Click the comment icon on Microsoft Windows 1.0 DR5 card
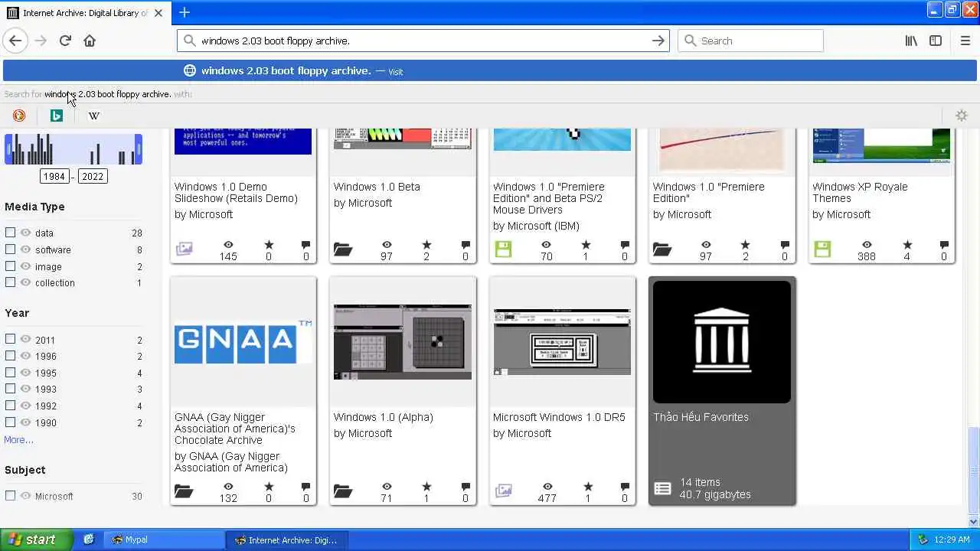Screen dimensions: 980x551 pyautogui.click(x=625, y=487)
